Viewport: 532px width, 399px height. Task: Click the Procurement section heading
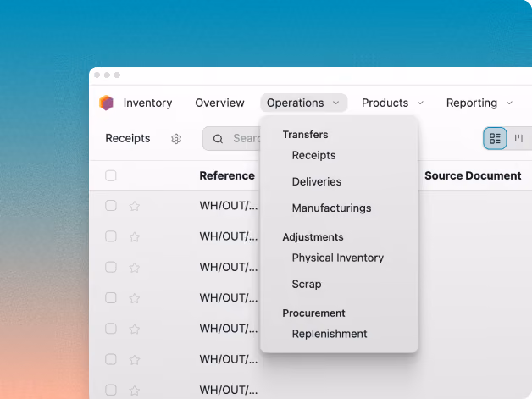pos(313,313)
